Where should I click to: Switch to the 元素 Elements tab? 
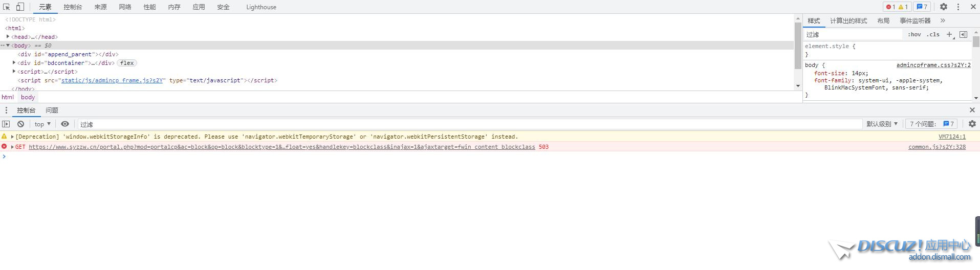click(45, 7)
